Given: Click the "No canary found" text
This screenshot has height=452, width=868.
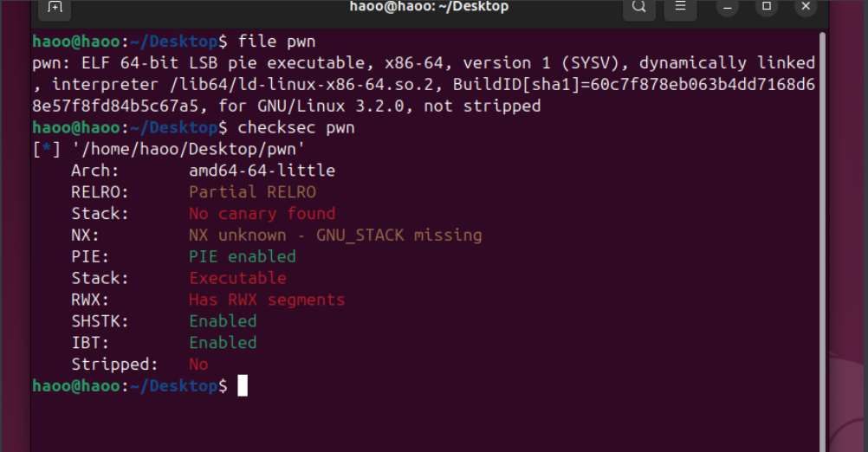Looking at the screenshot, I should tap(262, 214).
